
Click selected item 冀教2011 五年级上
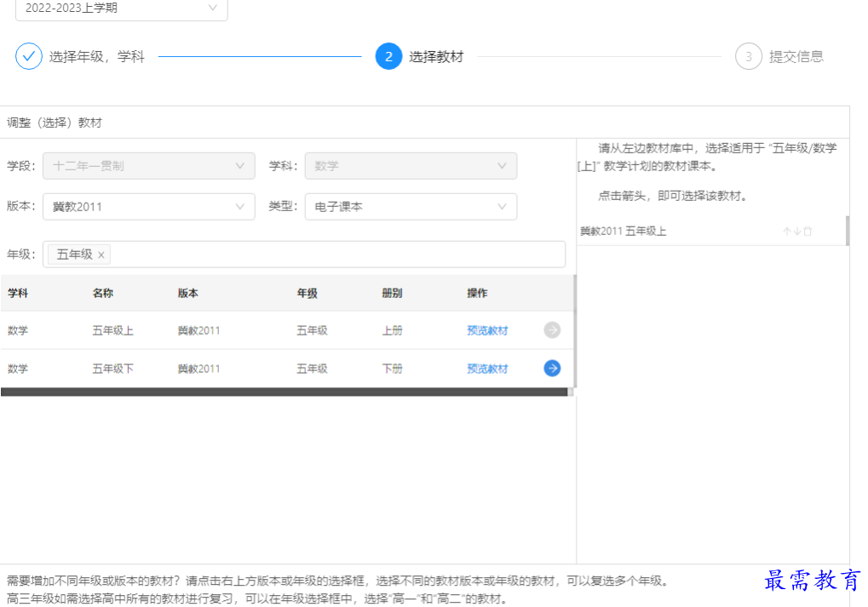click(624, 232)
